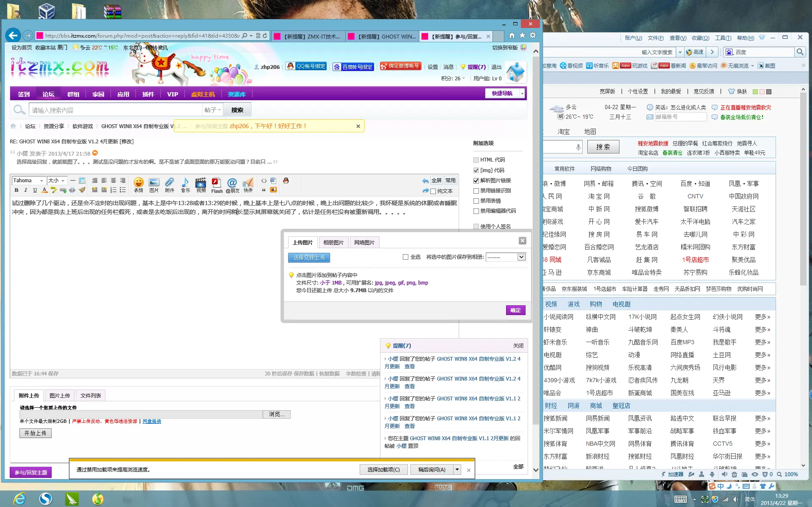Apply bold formatting in post editor
812x507 pixels.
pyautogui.click(x=17, y=190)
